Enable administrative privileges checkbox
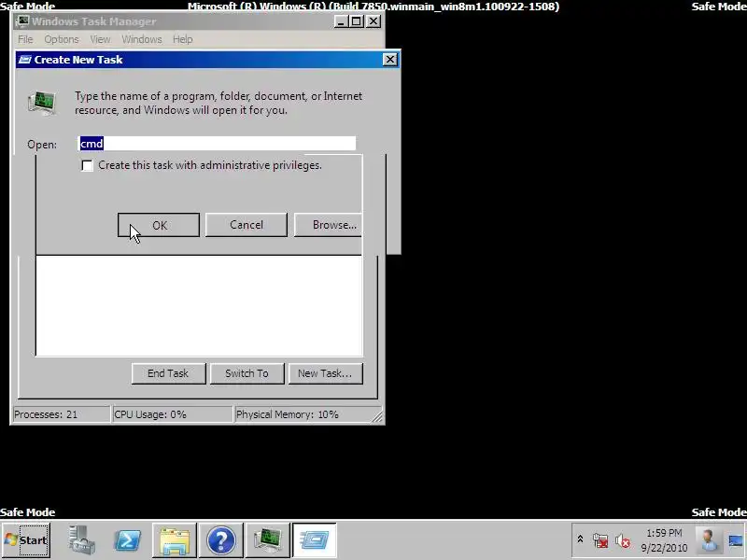Screen dimensions: 747x560 pyautogui.click(x=87, y=165)
